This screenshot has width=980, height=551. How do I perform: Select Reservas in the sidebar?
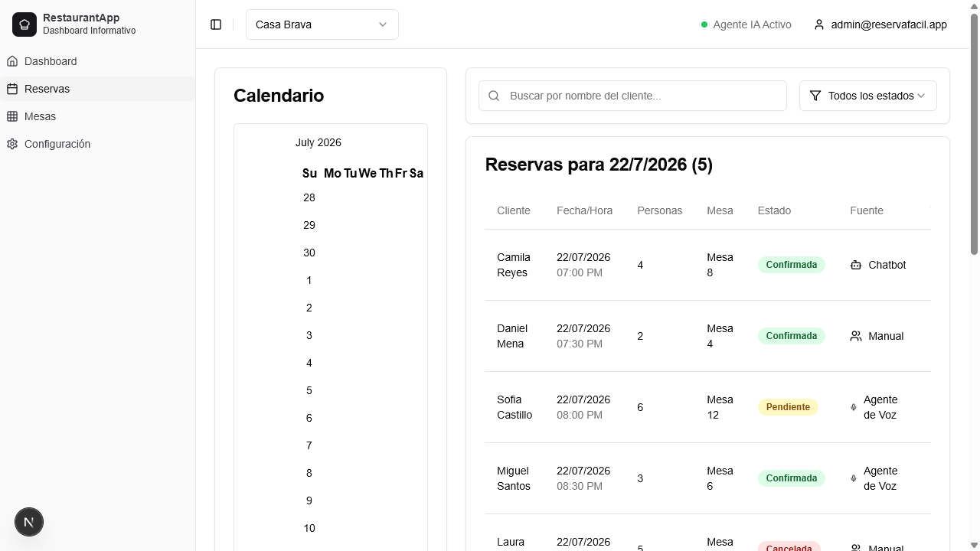tap(98, 89)
